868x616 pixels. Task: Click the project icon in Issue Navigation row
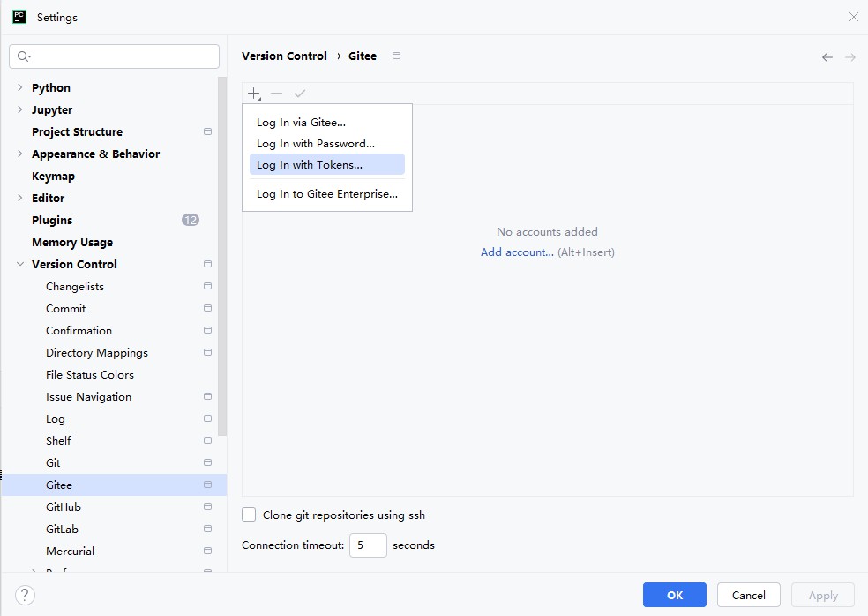coord(207,396)
